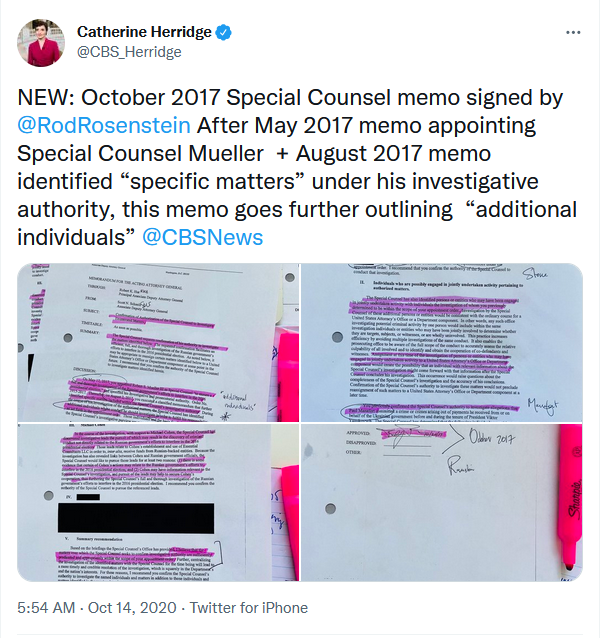Click the Twitter for iPhone source label
This screenshot has height=638, width=604.
pyautogui.click(x=249, y=608)
